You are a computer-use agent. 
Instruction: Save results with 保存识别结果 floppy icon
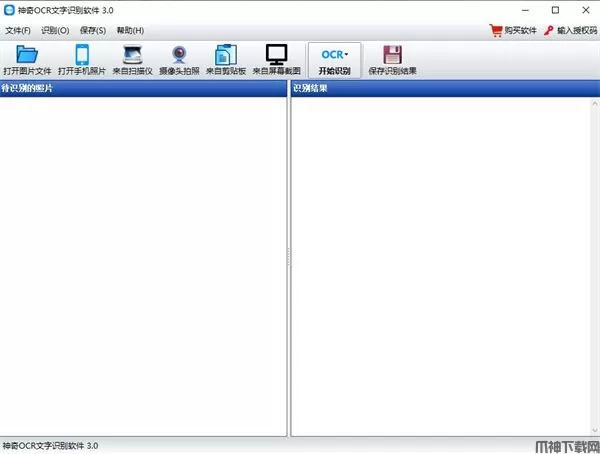pos(392,55)
